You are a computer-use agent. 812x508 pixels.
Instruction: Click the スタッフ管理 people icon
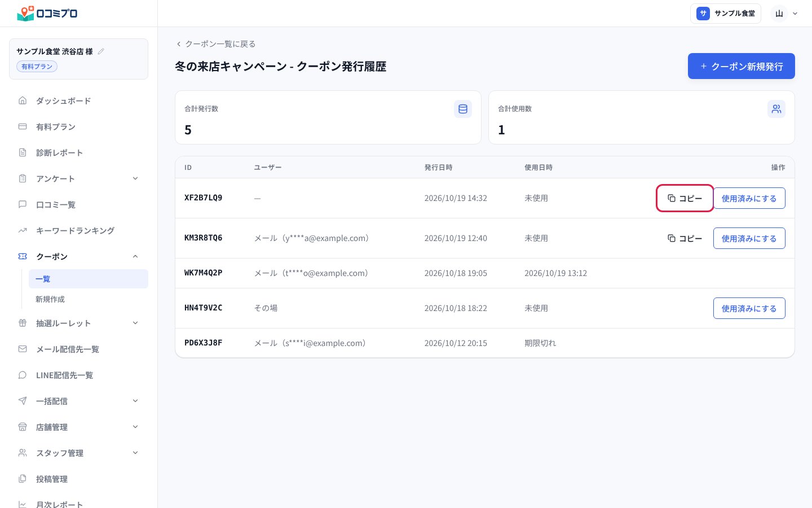point(23,453)
